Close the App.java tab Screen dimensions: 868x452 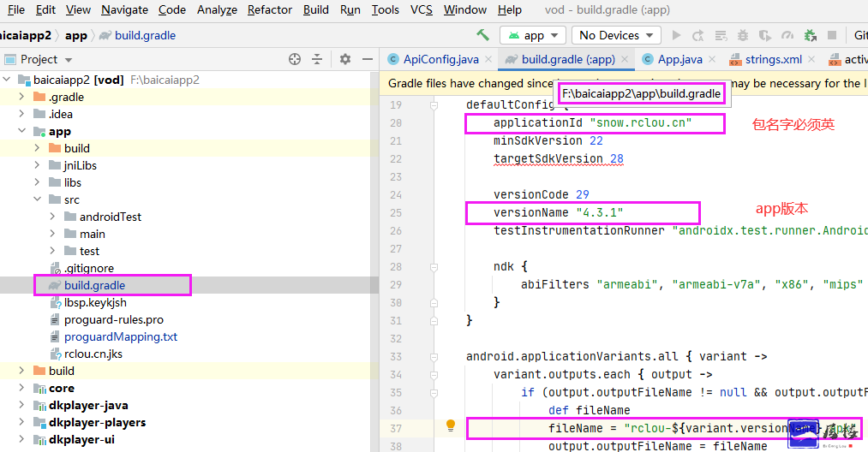tap(712, 59)
